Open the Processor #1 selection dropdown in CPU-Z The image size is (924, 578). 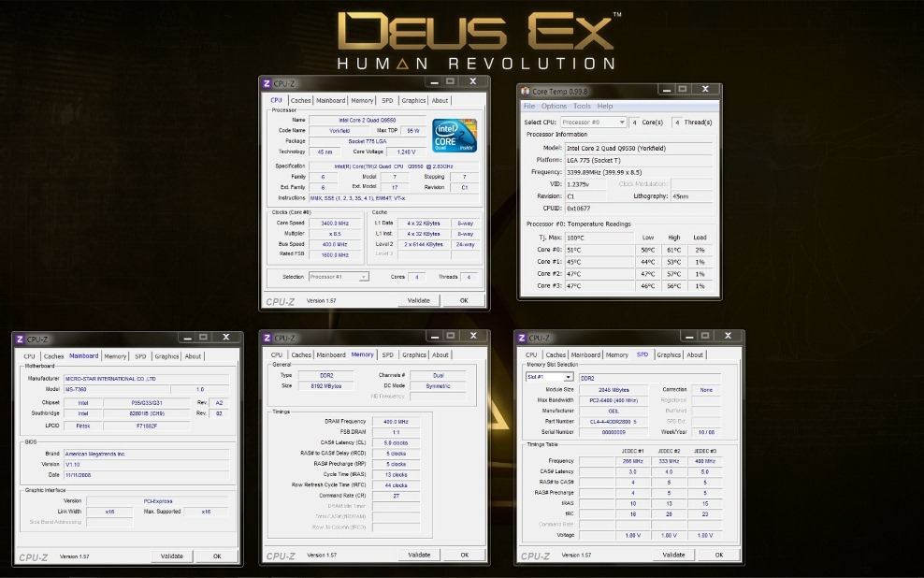pyautogui.click(x=339, y=277)
